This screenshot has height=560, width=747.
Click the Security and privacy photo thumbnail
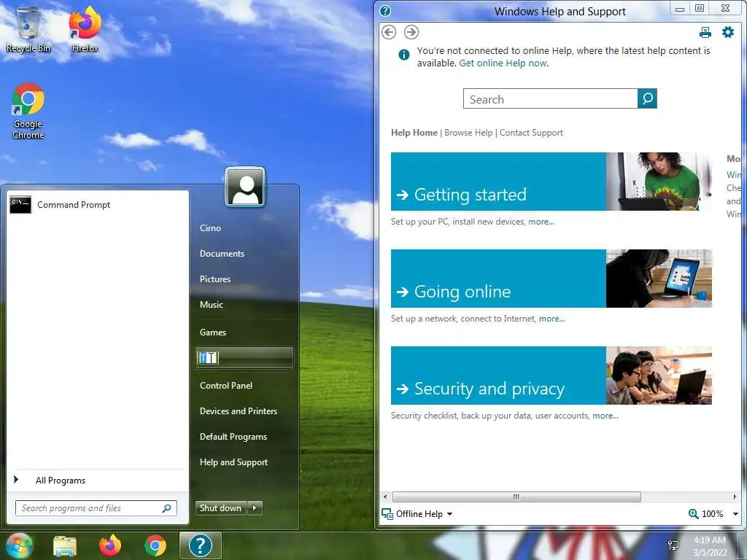coord(659,376)
